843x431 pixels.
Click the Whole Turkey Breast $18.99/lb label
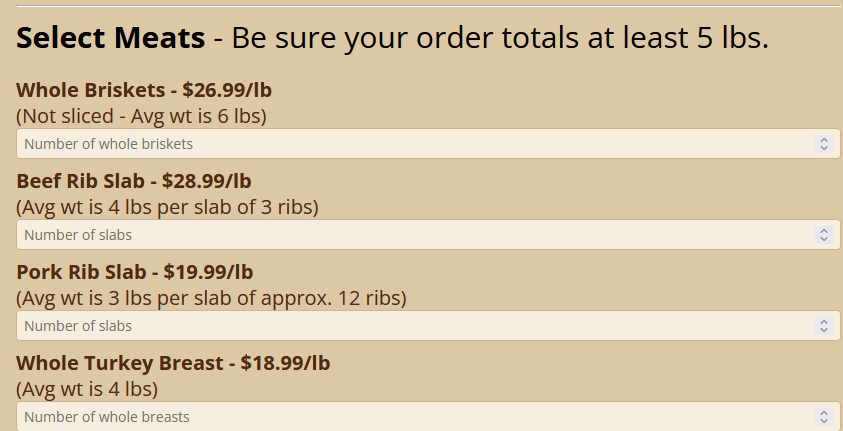point(173,363)
